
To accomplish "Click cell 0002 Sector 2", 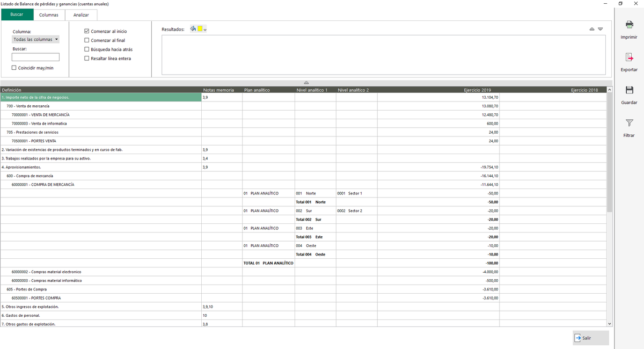I will pos(357,210).
